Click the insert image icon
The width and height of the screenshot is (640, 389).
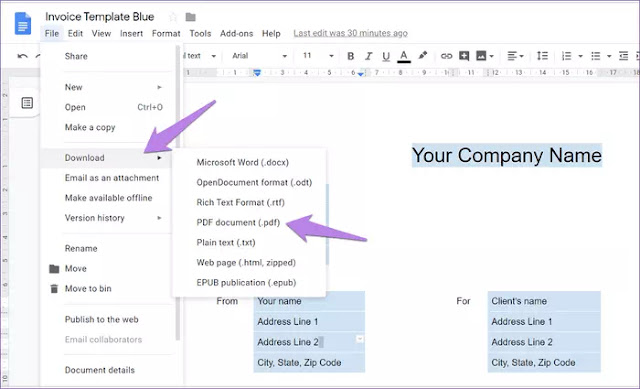click(481, 56)
